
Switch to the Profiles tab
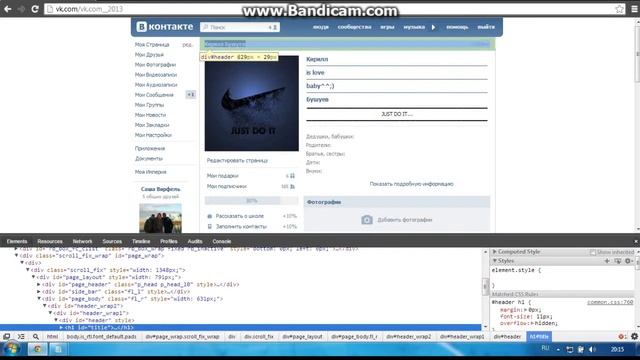pos(169,242)
